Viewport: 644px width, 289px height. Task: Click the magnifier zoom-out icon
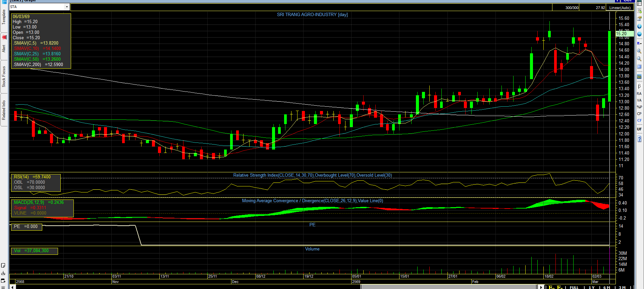639,59
